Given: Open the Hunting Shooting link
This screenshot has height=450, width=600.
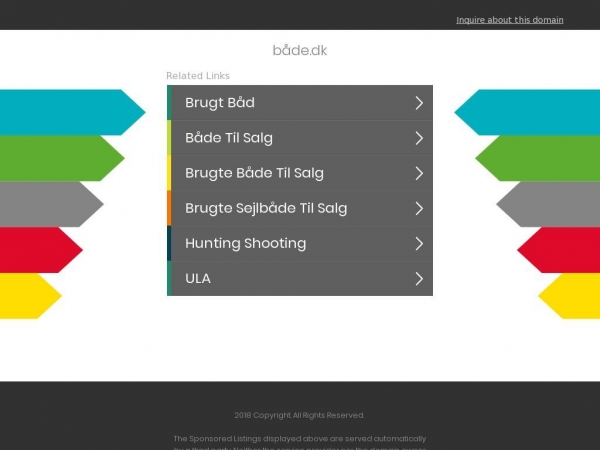Looking at the screenshot, I should [x=245, y=243].
